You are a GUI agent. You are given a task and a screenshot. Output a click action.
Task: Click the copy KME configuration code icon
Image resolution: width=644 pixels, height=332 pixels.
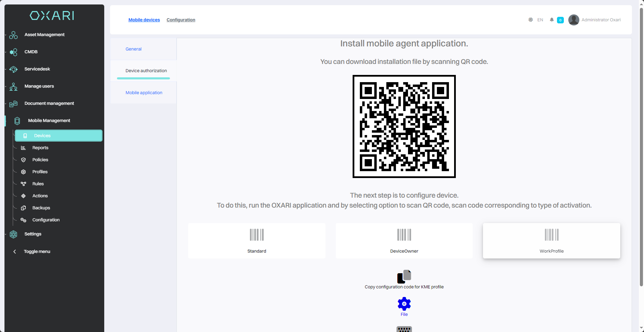tap(404, 277)
